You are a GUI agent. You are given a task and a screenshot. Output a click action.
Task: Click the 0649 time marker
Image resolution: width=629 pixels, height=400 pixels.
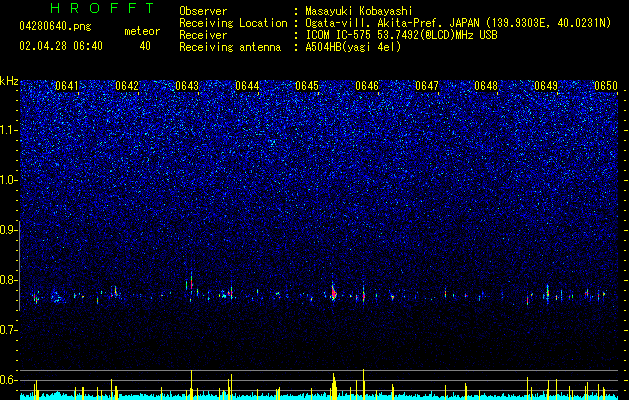[546, 86]
